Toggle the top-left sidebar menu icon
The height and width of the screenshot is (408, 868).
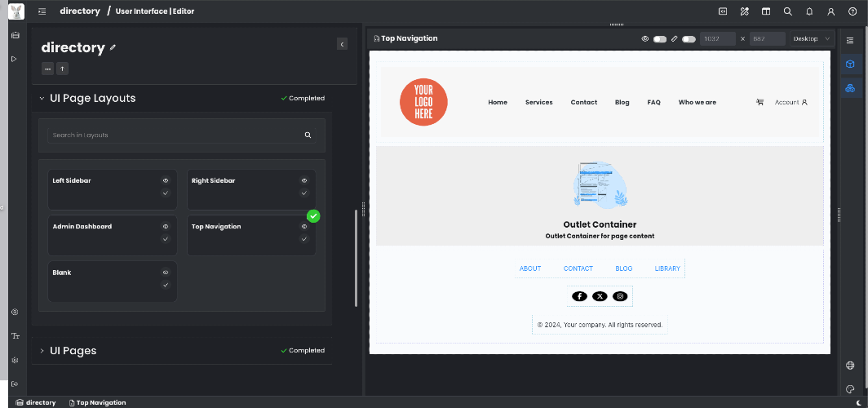coord(42,11)
